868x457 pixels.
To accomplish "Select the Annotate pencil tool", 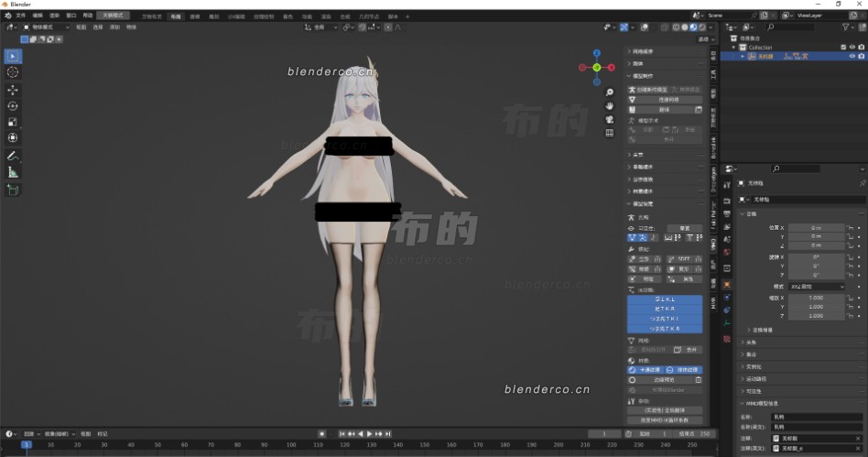I will pyautogui.click(x=13, y=157).
